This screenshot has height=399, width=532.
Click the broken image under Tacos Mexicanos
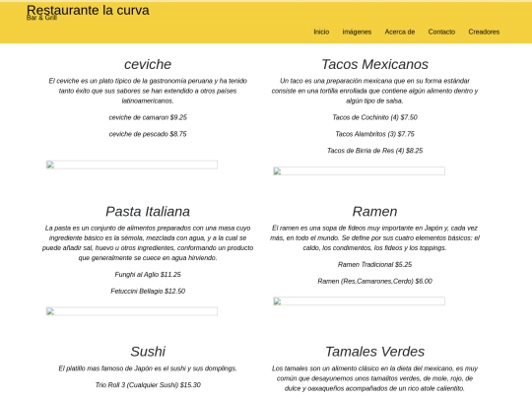click(359, 171)
